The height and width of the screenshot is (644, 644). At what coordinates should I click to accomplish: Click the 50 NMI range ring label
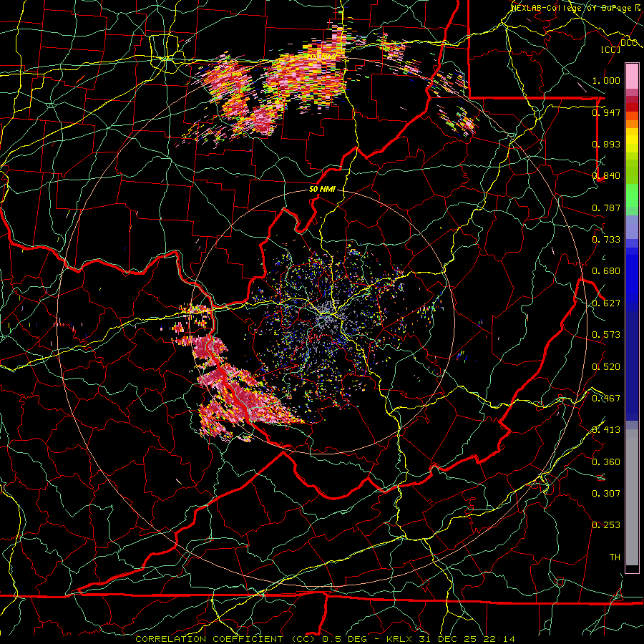pyautogui.click(x=322, y=190)
